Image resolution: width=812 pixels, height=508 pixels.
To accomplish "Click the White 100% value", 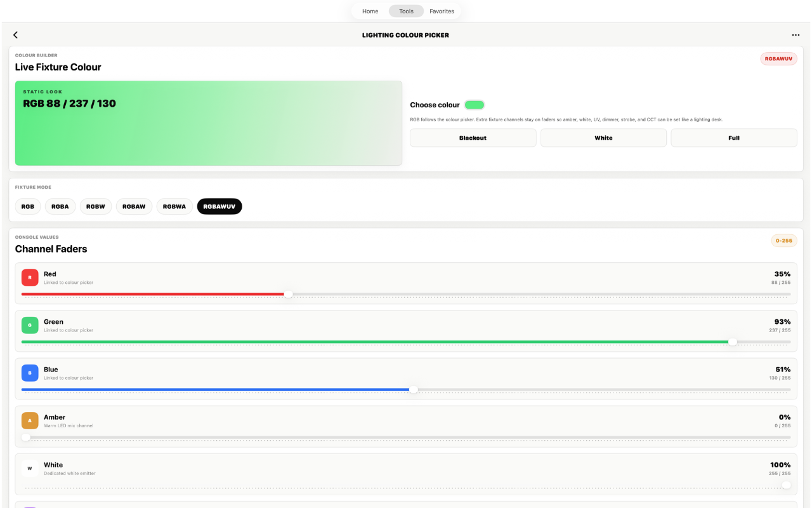I will click(x=780, y=465).
